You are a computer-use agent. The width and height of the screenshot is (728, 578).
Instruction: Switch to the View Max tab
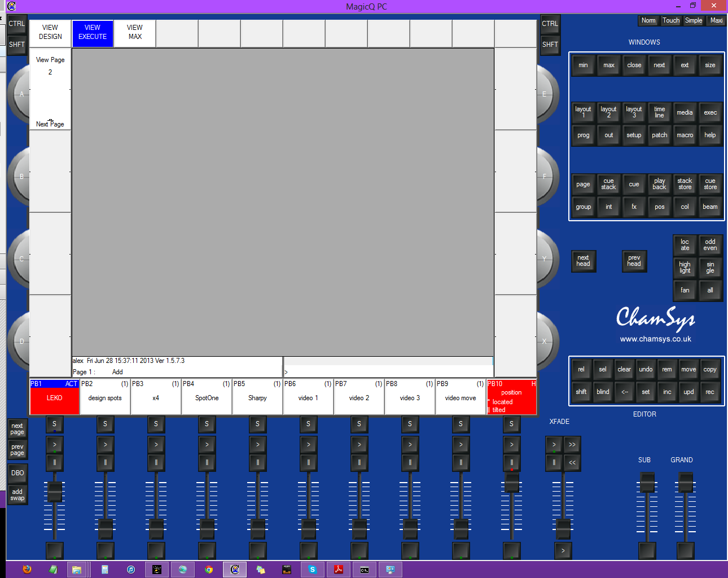135,32
